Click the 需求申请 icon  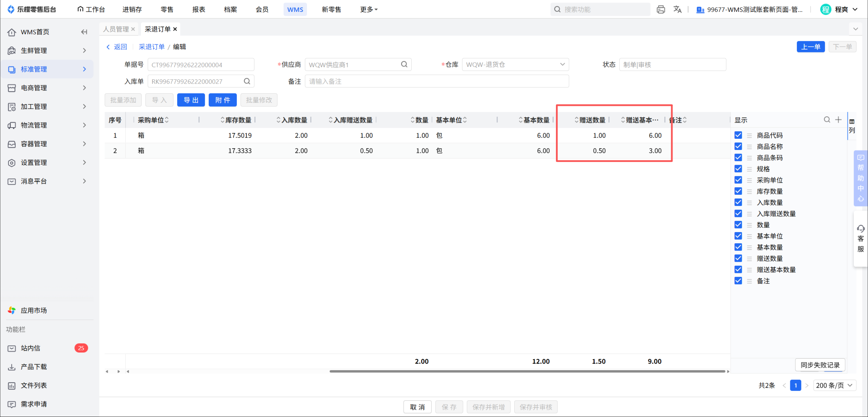pos(12,404)
